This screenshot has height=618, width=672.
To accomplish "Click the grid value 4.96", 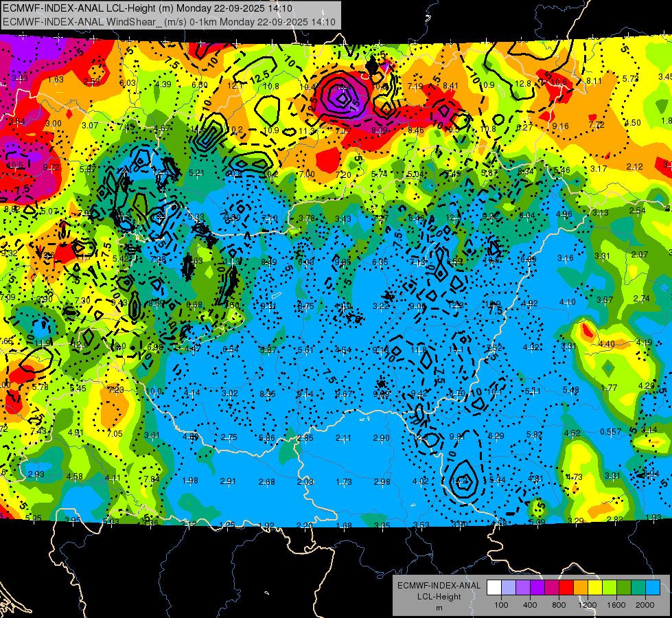I will click(564, 214).
